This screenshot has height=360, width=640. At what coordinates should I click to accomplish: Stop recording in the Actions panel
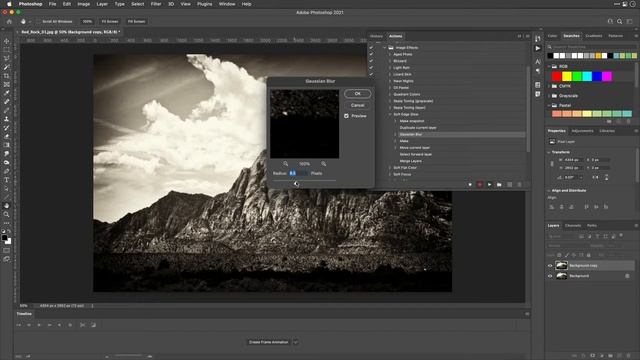(x=470, y=184)
